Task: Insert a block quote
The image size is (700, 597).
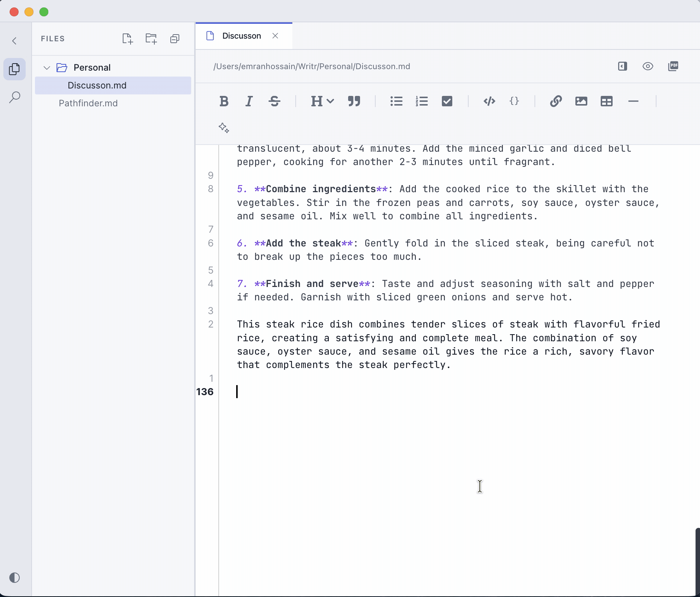Action: (354, 101)
